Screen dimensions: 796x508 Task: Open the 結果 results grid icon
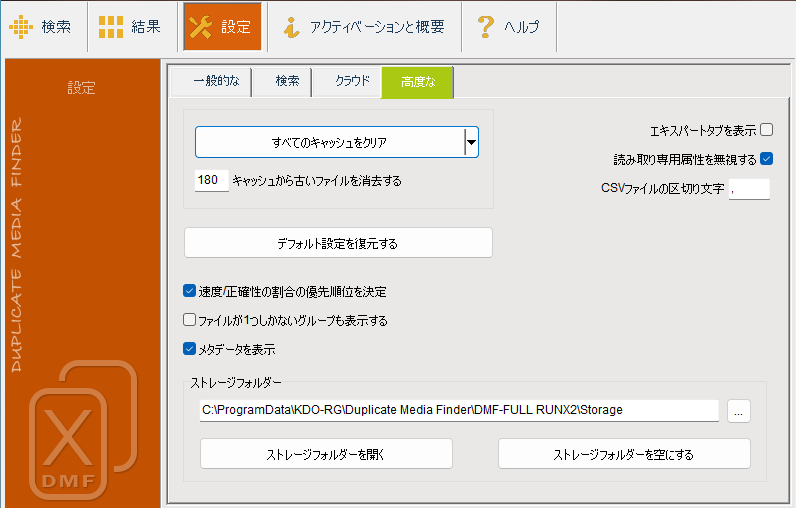(x=111, y=27)
